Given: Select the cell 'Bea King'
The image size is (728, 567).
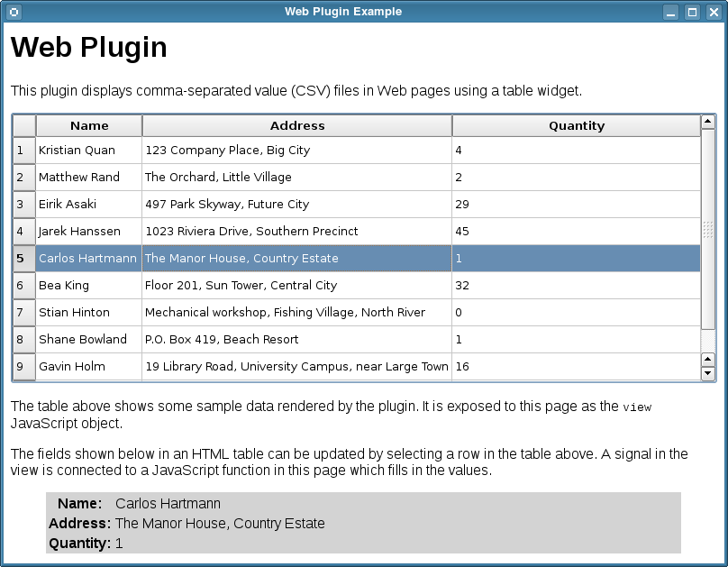Looking at the screenshot, I should click(89, 285).
